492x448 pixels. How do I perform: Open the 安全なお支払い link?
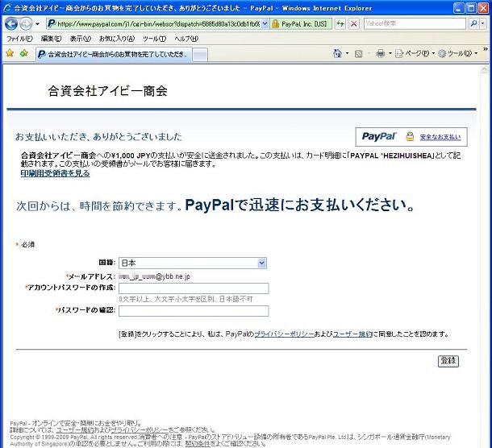[x=440, y=137]
